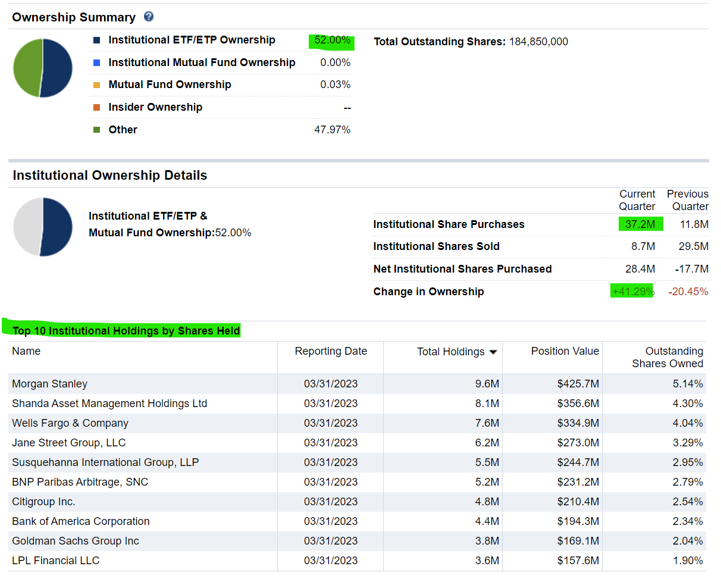Click Citigroup's 2.54% shares owned
Screen dimensions: 721x588
688,502
